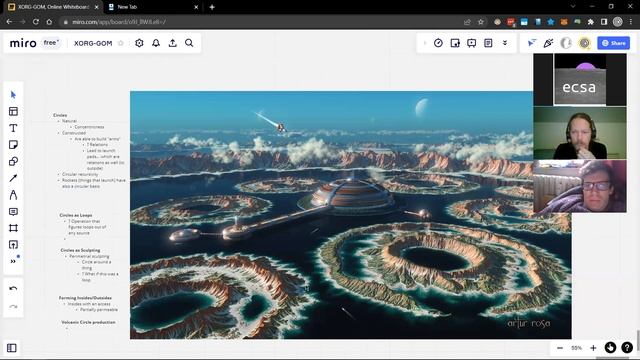Go to browser home page
The width and height of the screenshot is (640, 360).
49,22
